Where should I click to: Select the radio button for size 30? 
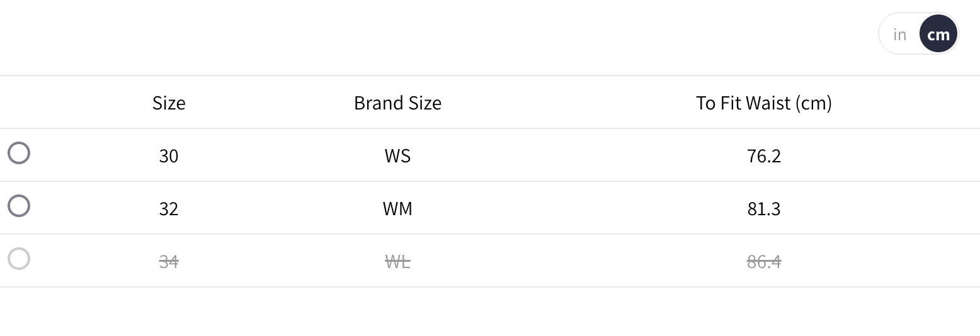pyautogui.click(x=19, y=153)
